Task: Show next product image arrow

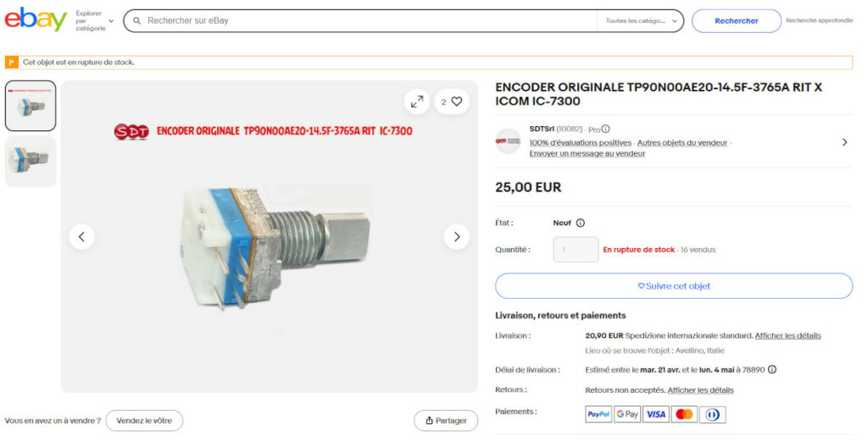Action: (x=457, y=237)
